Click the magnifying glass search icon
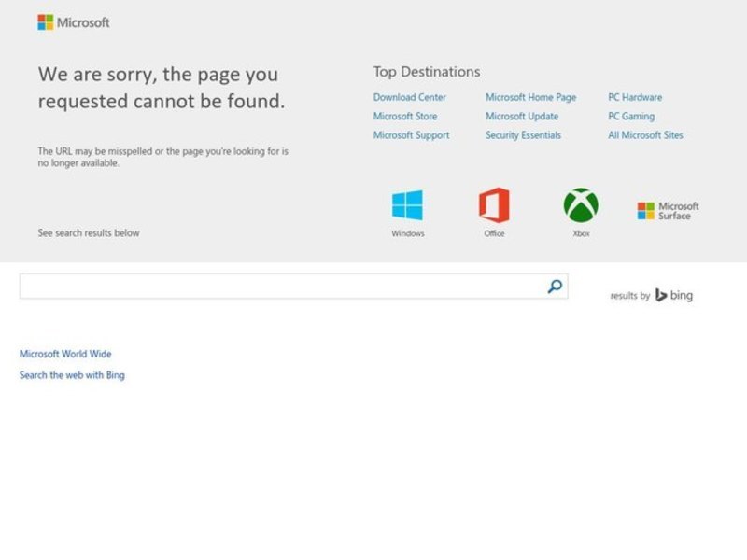 point(555,287)
